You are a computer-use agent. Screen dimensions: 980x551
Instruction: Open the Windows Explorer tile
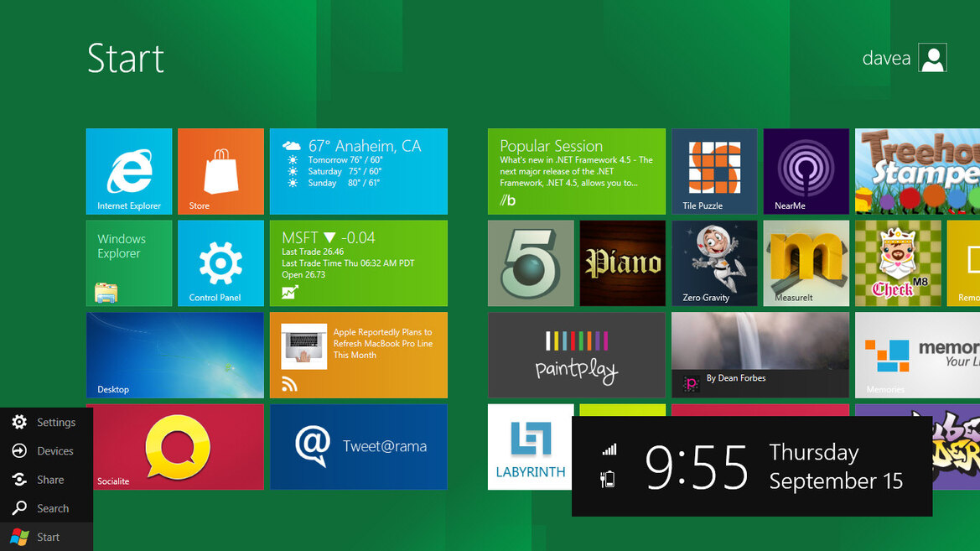[x=129, y=263]
